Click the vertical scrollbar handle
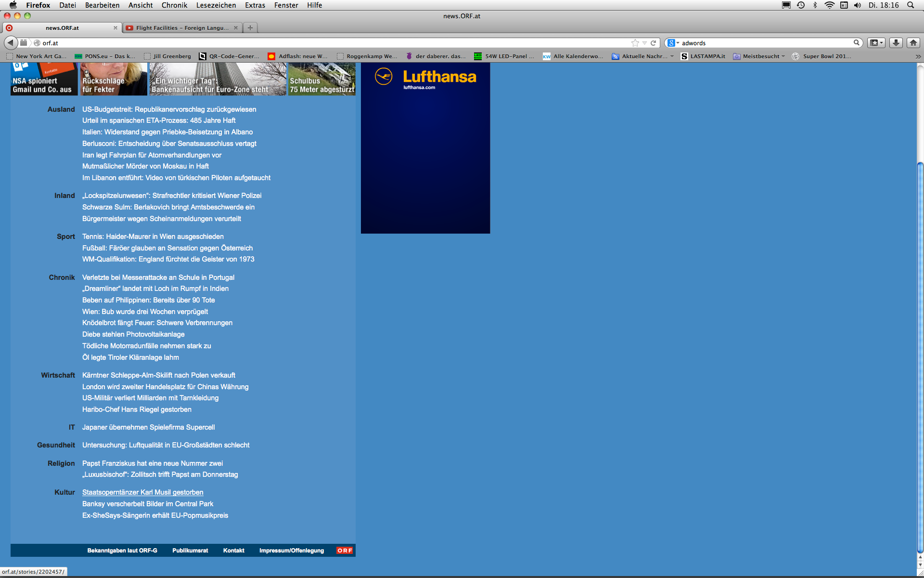The height and width of the screenshot is (578, 924). click(920, 356)
